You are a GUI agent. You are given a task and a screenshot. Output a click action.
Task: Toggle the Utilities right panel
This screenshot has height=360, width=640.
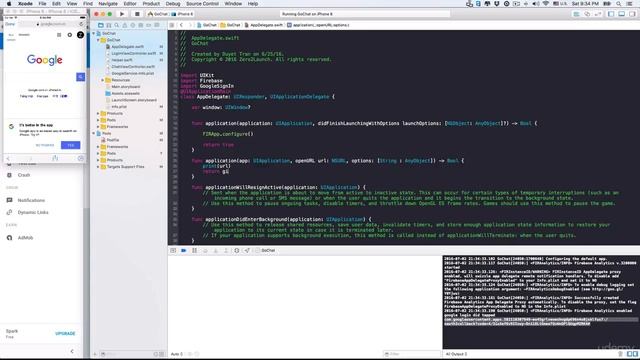tap(632, 14)
